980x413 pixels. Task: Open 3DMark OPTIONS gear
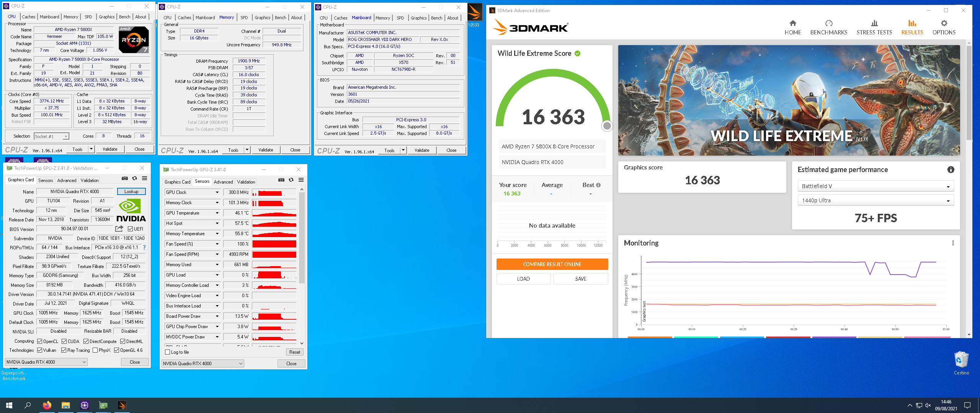tap(944, 28)
